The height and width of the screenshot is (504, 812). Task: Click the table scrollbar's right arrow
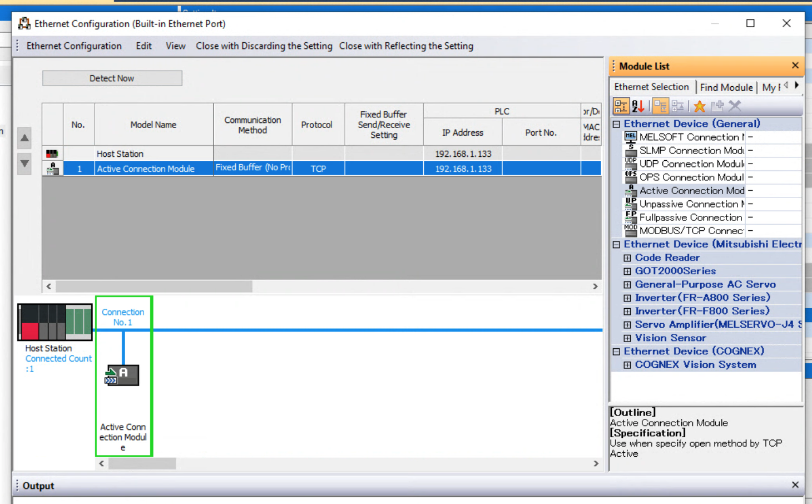pyautogui.click(x=595, y=286)
